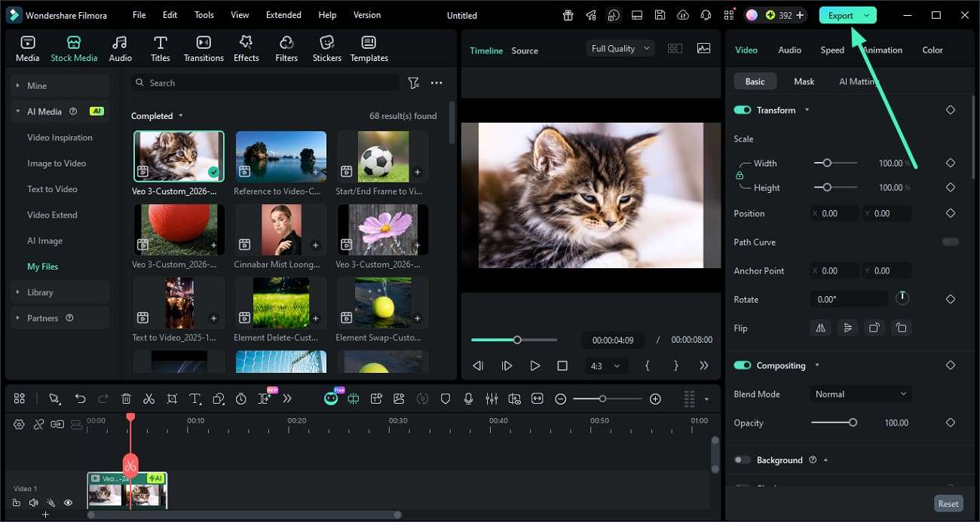Select the Split tool in the timeline toolbar
The width and height of the screenshot is (980, 522).
149,398
